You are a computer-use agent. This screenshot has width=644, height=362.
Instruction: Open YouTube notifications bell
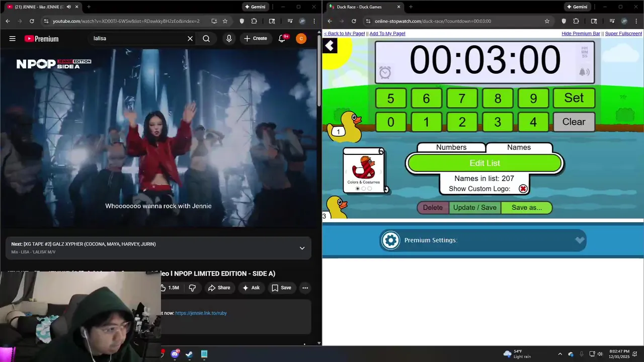coord(282,39)
